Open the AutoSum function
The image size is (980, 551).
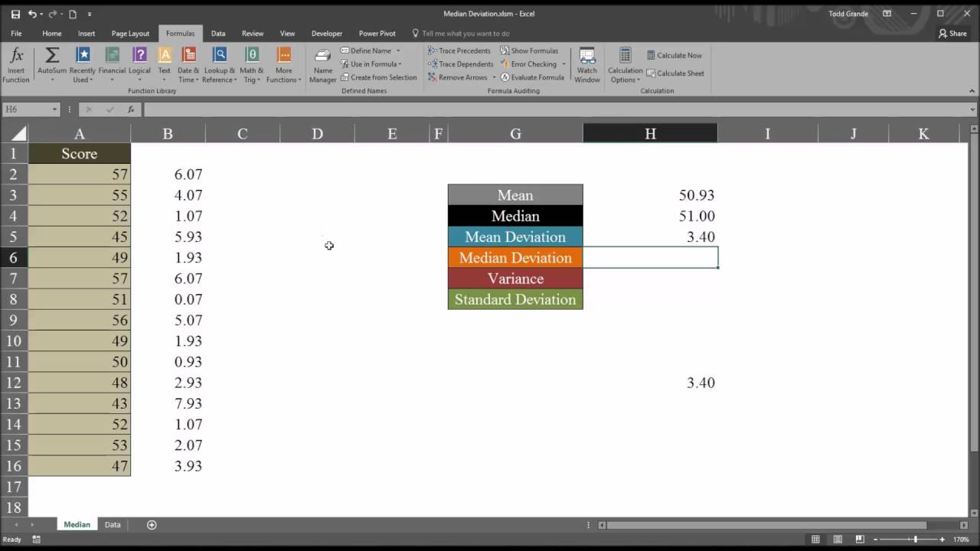click(52, 65)
